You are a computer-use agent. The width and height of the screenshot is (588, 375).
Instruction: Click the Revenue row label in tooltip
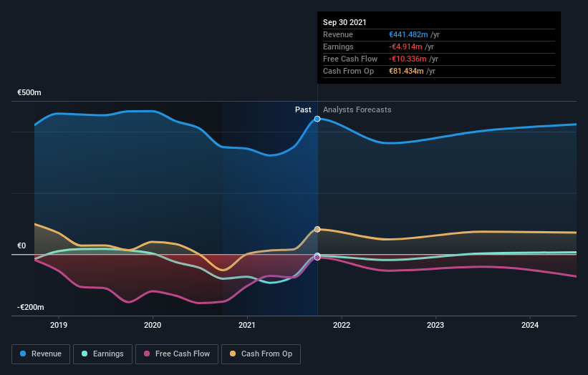coord(338,34)
